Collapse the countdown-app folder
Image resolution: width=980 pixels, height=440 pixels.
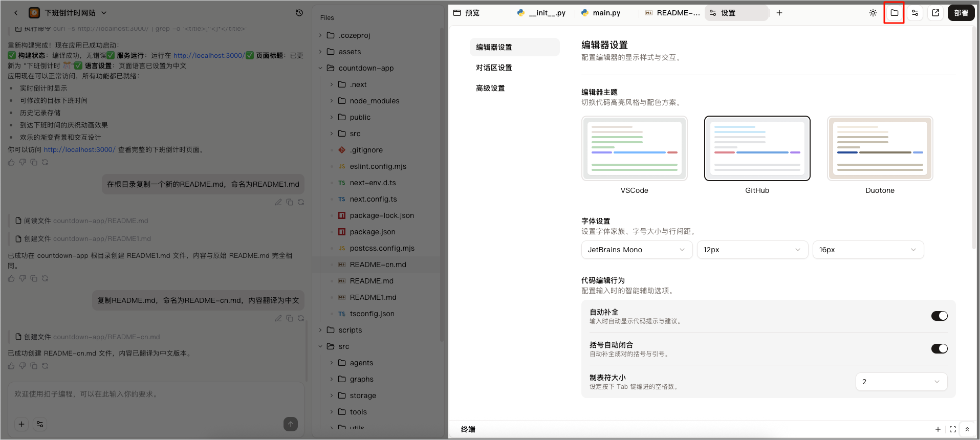coord(320,68)
